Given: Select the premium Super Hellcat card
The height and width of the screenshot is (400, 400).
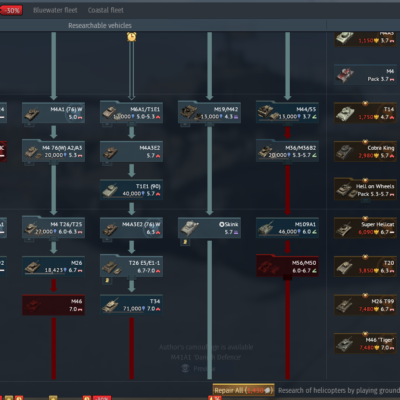Looking at the screenshot, I should coord(365,228).
